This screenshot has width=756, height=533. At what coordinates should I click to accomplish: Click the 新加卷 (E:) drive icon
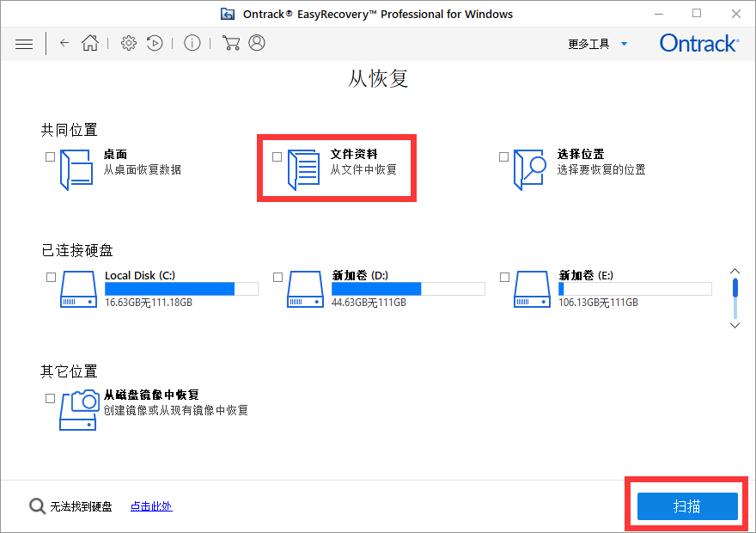(x=532, y=290)
